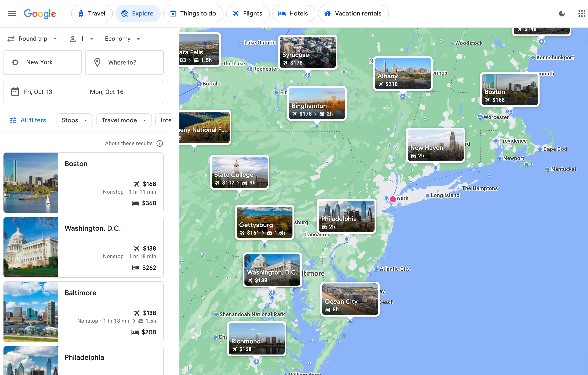Viewport: 588px width, 375px height.
Task: Select the Newport map marker
Action: 500,158
